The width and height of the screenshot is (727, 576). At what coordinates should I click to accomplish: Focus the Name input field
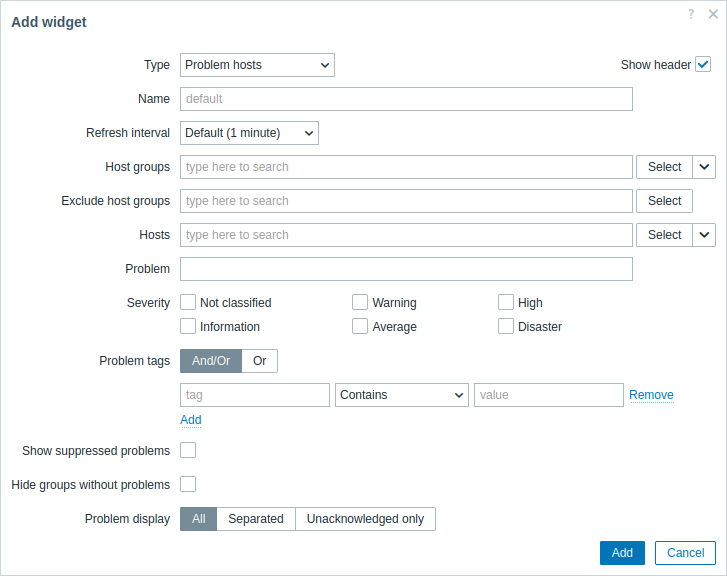coord(406,99)
